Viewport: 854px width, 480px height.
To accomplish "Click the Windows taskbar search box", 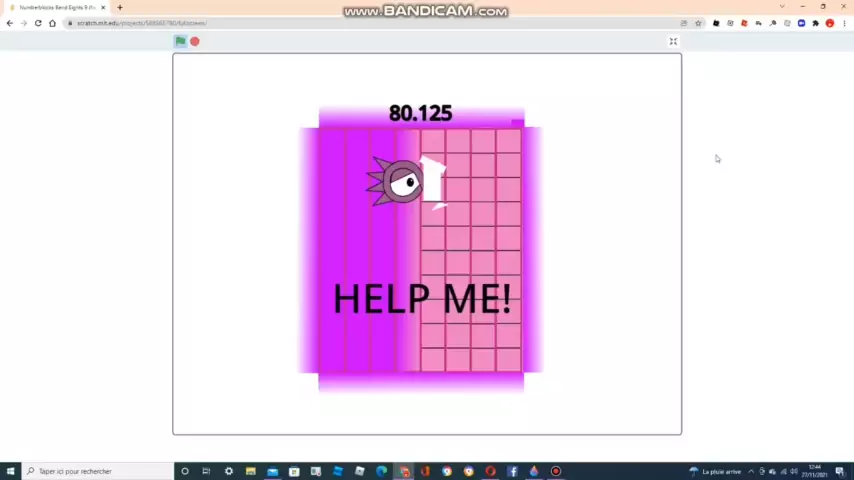I will click(98, 471).
